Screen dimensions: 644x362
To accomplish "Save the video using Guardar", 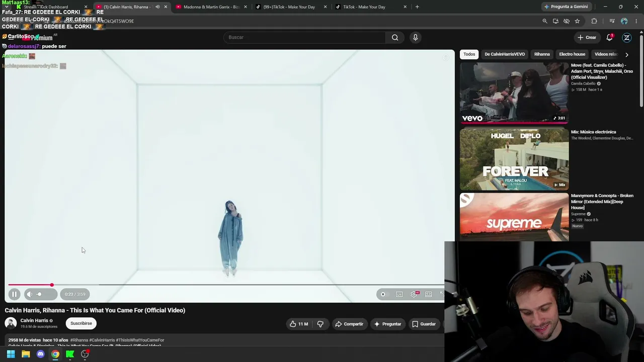I will pyautogui.click(x=424, y=324).
